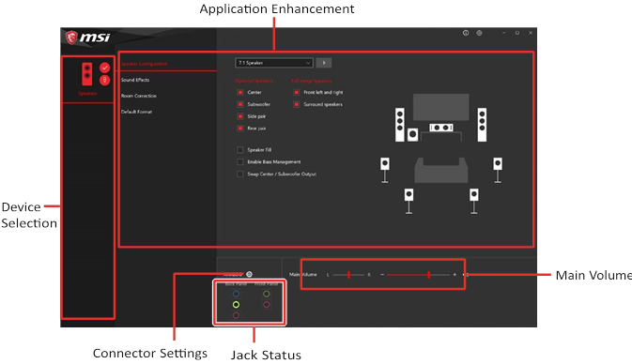Screen dimensions: 632x364
Task: Open the Speaker Configuration tab
Action: point(145,64)
